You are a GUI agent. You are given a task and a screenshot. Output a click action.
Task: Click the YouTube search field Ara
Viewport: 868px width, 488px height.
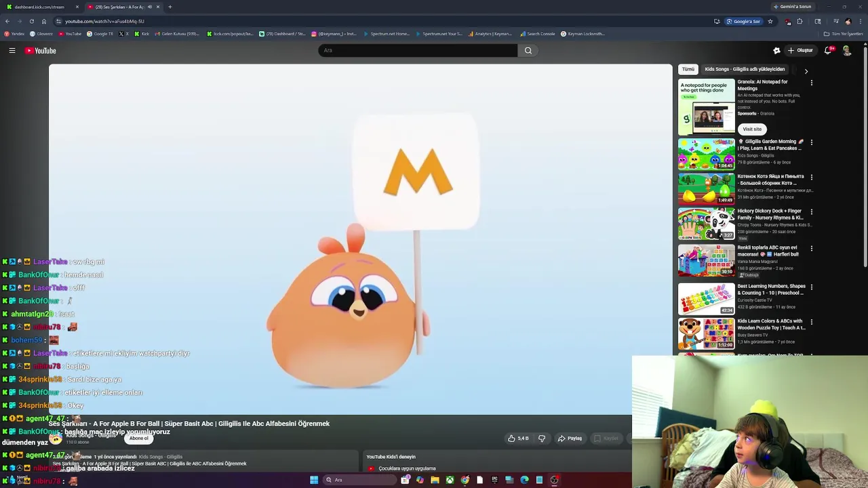tap(418, 50)
